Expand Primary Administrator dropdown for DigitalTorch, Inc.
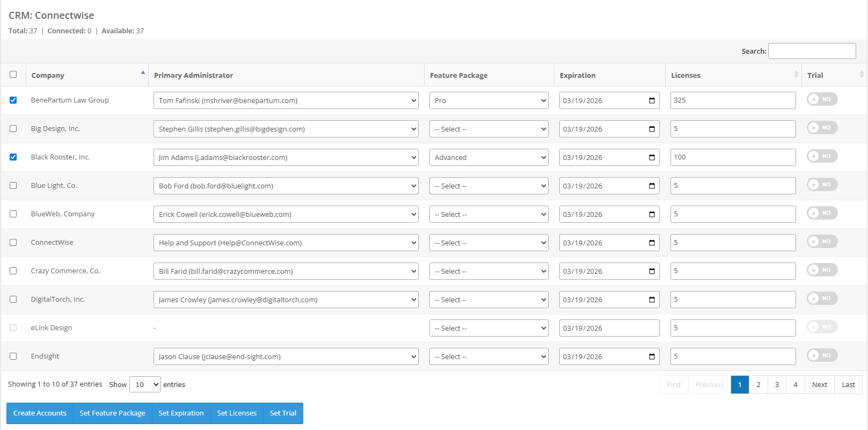868x430 pixels. (x=286, y=300)
